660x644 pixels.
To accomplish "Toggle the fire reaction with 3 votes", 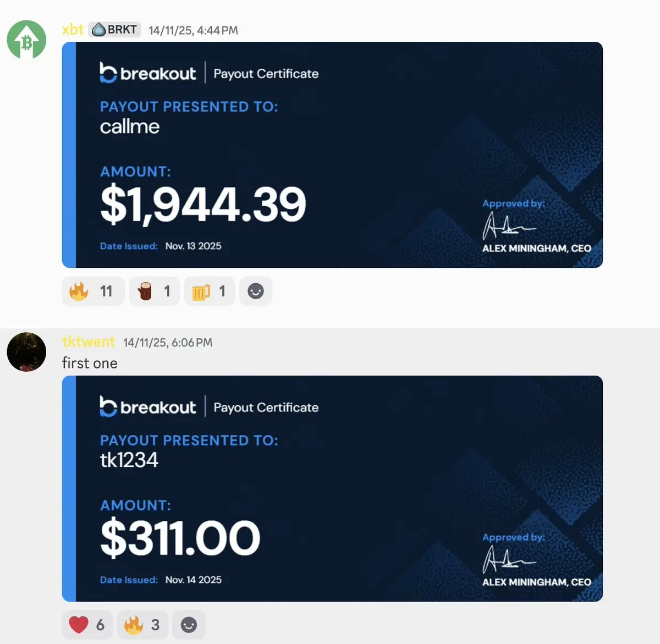I will [142, 625].
